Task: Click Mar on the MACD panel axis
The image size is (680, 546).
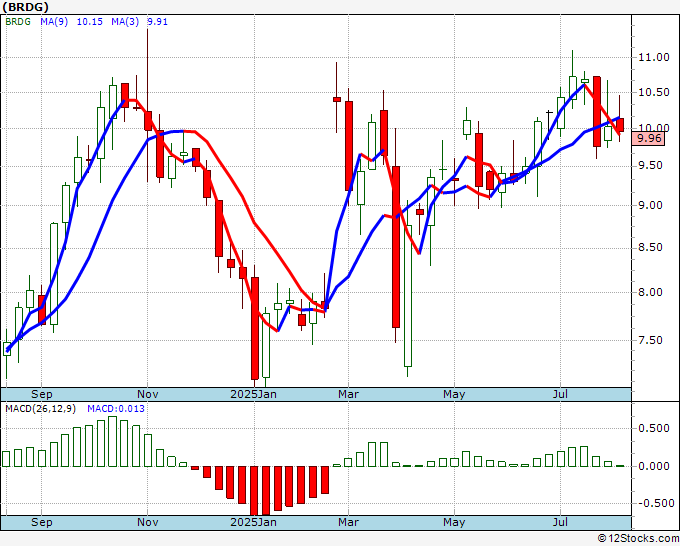Action: (349, 522)
